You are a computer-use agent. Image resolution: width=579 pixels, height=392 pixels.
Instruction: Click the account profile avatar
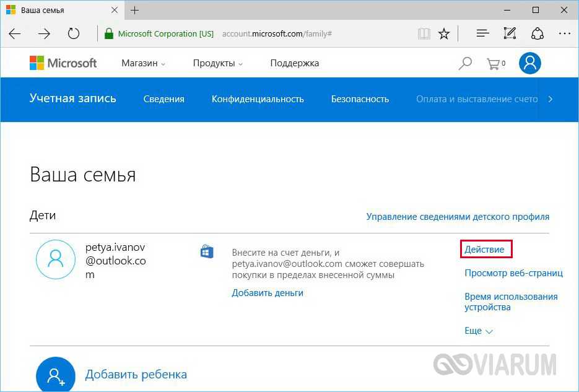click(x=530, y=63)
